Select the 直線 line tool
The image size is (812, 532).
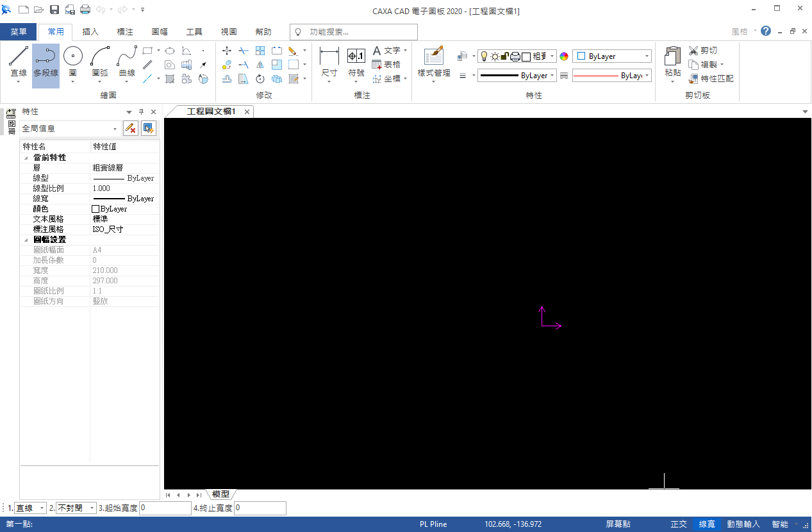[19, 65]
